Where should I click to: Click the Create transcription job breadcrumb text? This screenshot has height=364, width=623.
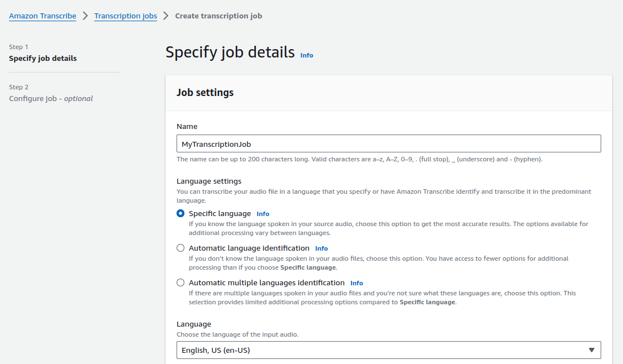point(218,16)
